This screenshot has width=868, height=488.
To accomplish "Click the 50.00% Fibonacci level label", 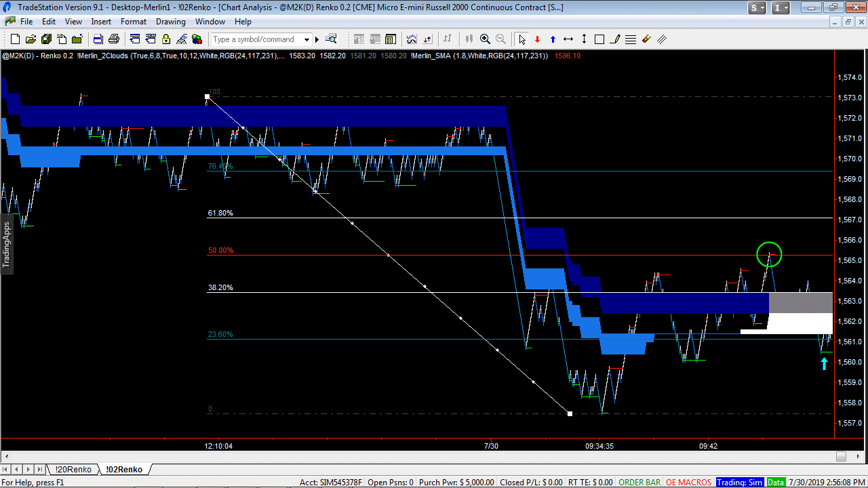I will 220,250.
